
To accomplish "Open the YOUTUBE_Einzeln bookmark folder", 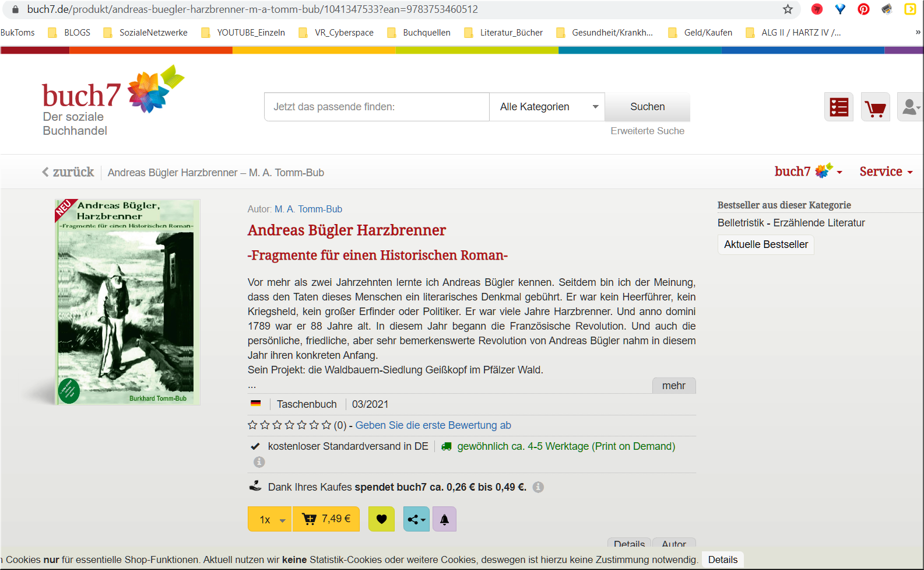I will pos(244,33).
